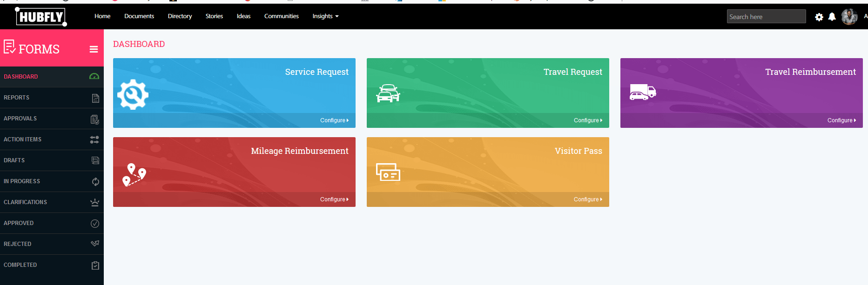Click the Search here field
868x285 pixels.
[766, 17]
